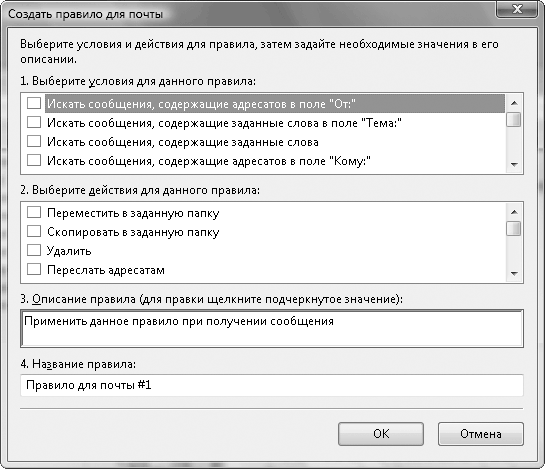Image resolution: width=545 pixels, height=469 pixels.
Task: Click the rule name input field
Action: (272, 385)
